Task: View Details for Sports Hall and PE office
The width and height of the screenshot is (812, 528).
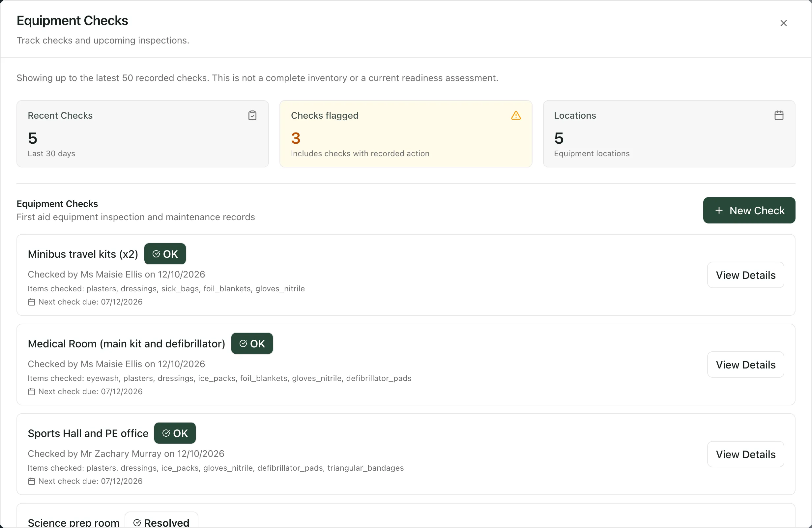Action: [746, 455]
